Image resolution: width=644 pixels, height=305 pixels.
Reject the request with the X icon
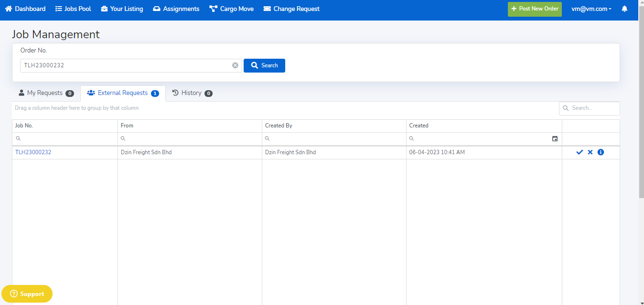(590, 152)
